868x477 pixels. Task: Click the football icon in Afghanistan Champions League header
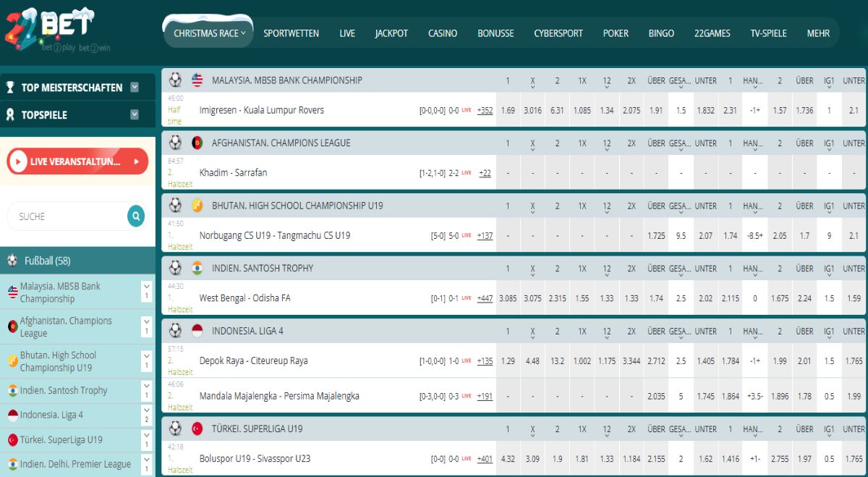click(175, 143)
